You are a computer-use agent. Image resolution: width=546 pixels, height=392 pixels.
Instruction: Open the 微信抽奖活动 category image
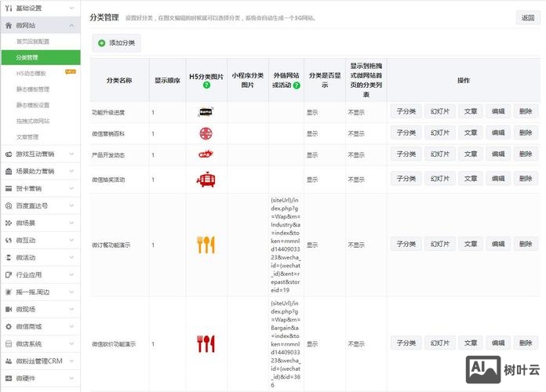[206, 180]
